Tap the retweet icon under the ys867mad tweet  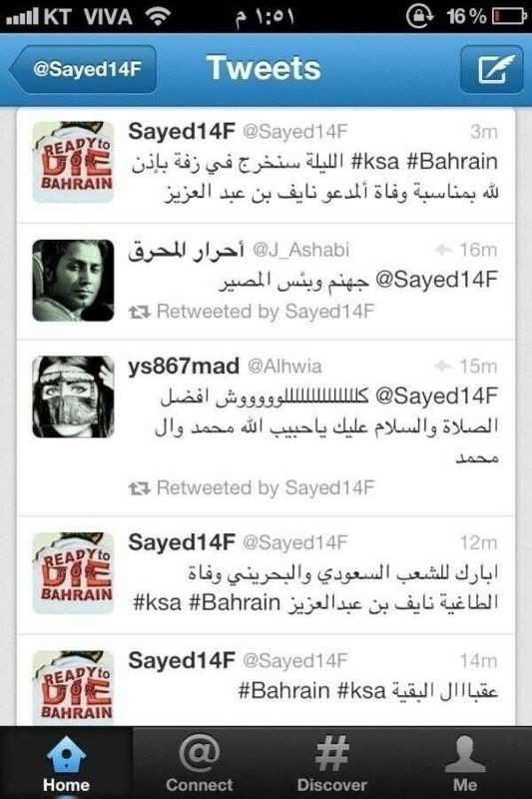click(x=139, y=488)
